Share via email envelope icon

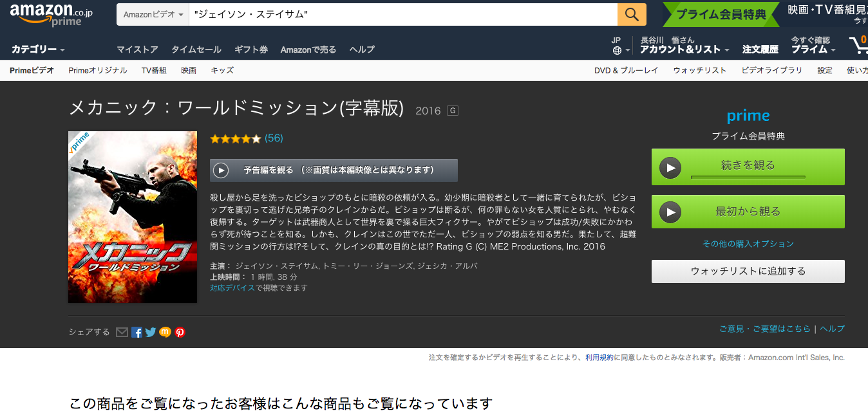(122, 332)
